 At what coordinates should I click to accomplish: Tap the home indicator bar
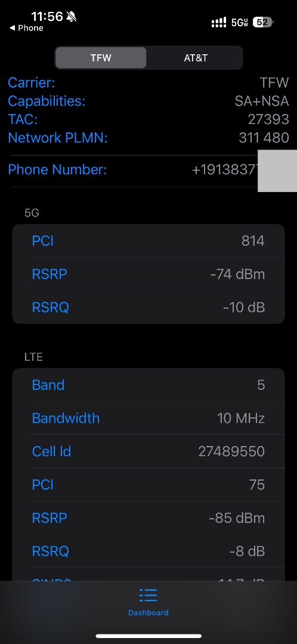tap(148, 636)
